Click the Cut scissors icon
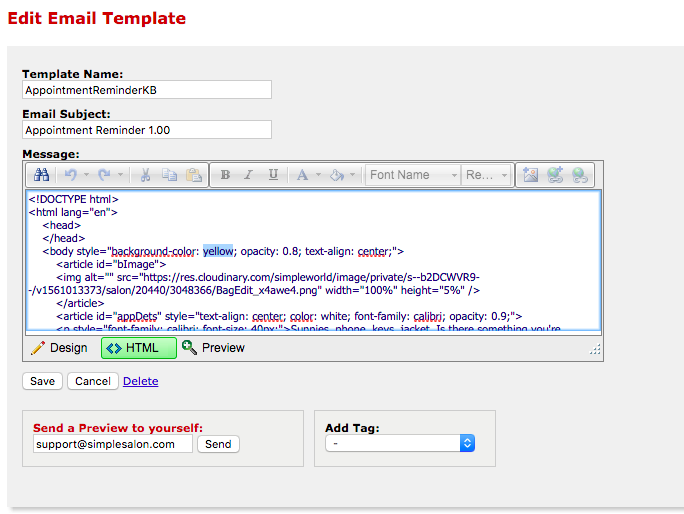Image resolution: width=684 pixels, height=514 pixels. 145,175
